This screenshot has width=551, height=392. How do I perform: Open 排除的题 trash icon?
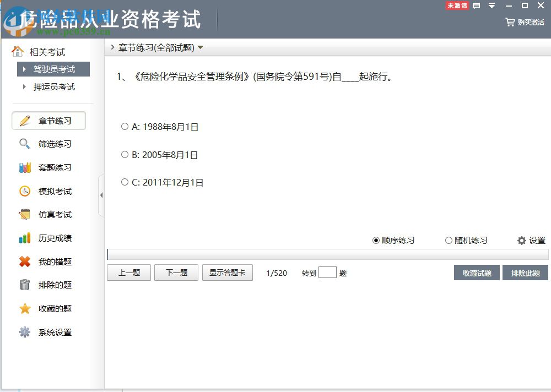(24, 285)
